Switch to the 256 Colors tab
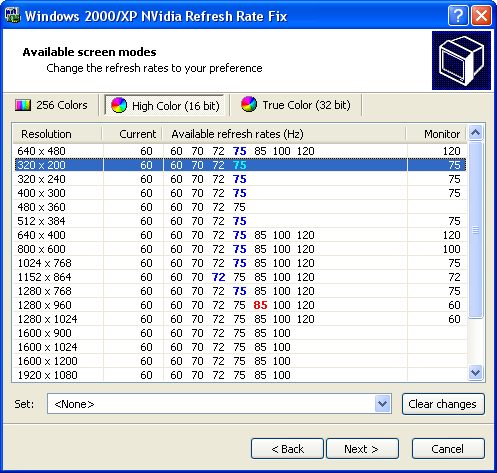This screenshot has width=497, height=473. [51, 105]
